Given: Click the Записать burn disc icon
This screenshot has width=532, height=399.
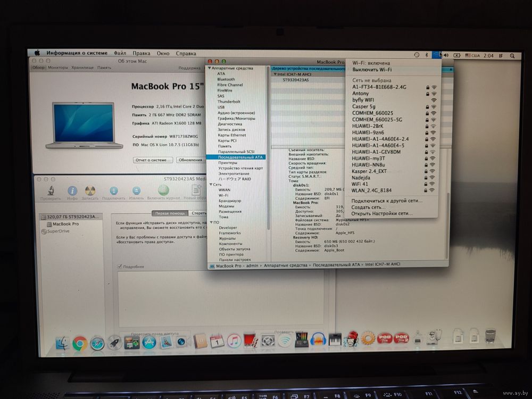Looking at the screenshot, I should click(x=90, y=191).
